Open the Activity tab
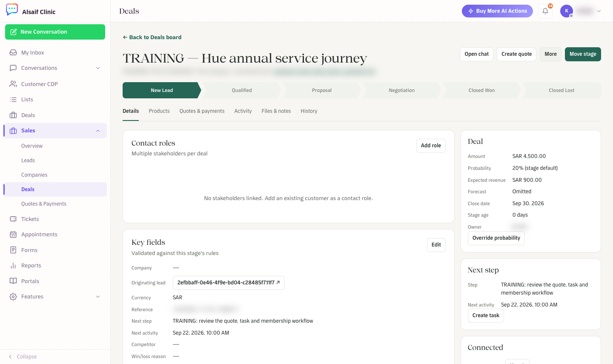Image resolution: width=613 pixels, height=364 pixels. 243,111
